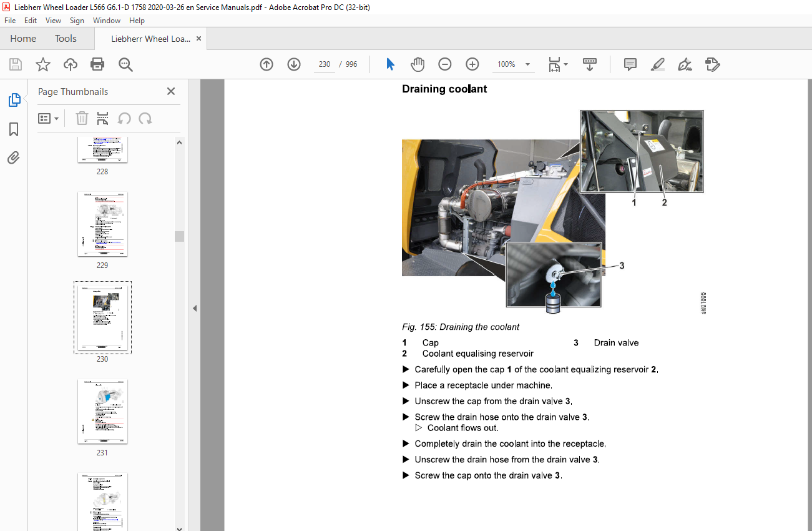Click the 'Draining coolant' heading
The width and height of the screenshot is (812, 531).
coord(444,89)
